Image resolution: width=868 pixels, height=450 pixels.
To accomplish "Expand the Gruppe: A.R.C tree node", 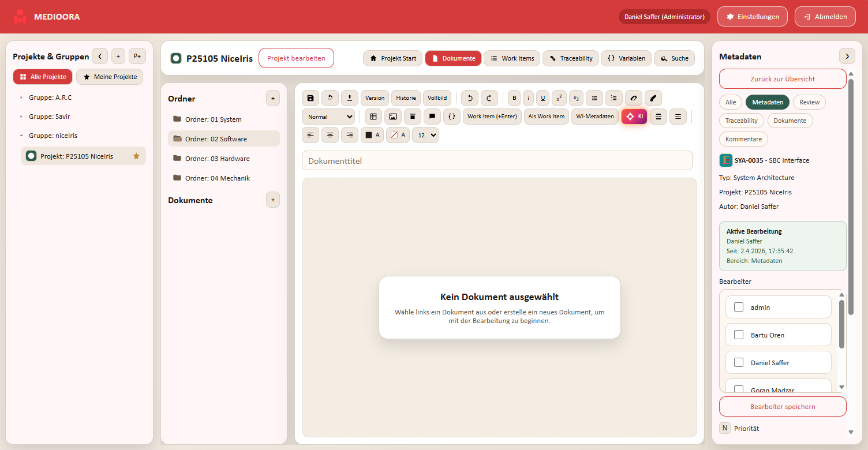I will coord(21,97).
